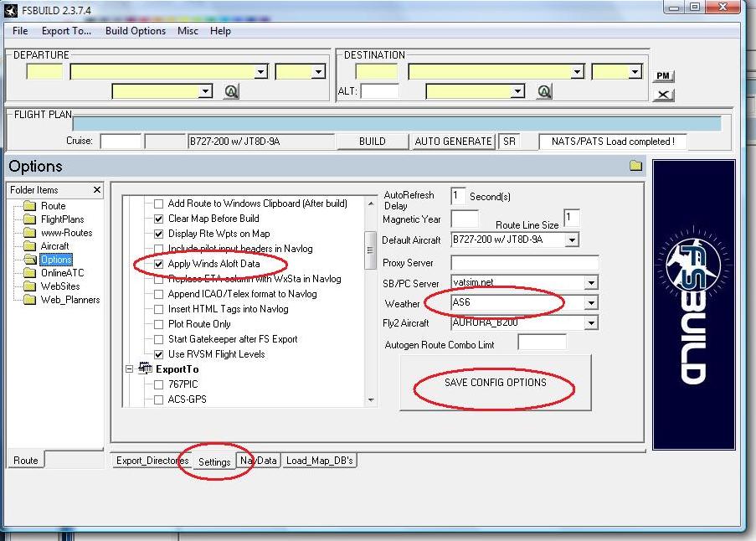Expand the Default Aircraft dropdown
The image size is (756, 541).
pos(572,240)
